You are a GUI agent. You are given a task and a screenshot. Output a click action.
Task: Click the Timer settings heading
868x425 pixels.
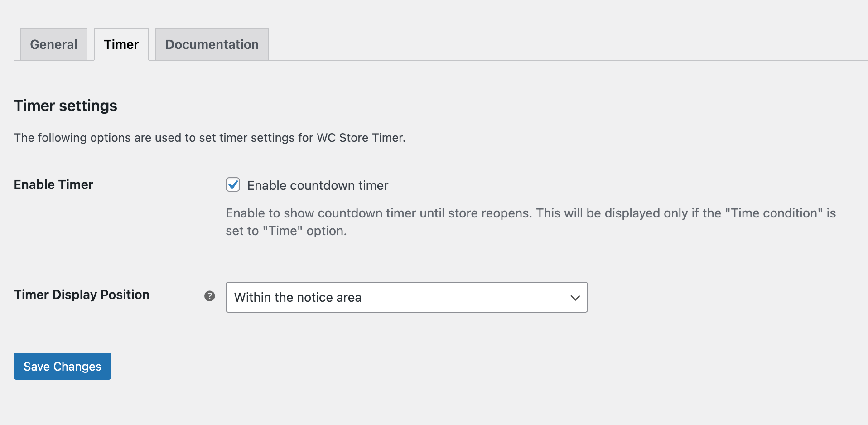pos(65,106)
